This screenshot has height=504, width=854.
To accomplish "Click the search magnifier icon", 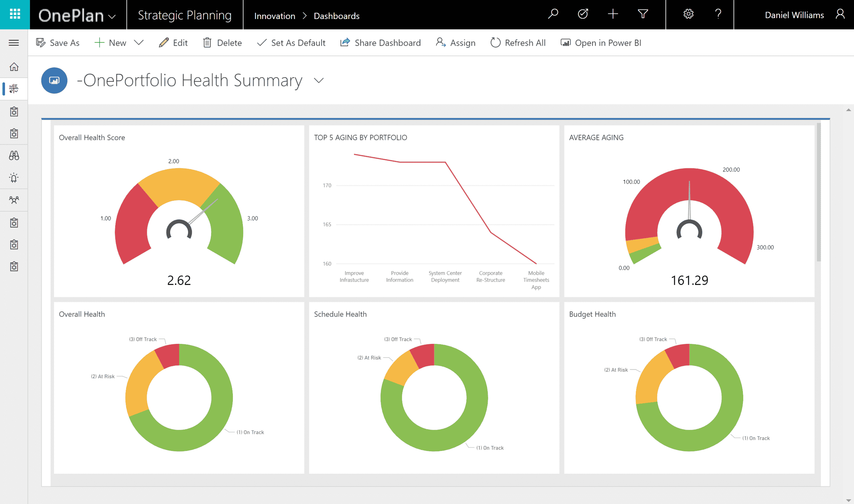I will [x=553, y=14].
